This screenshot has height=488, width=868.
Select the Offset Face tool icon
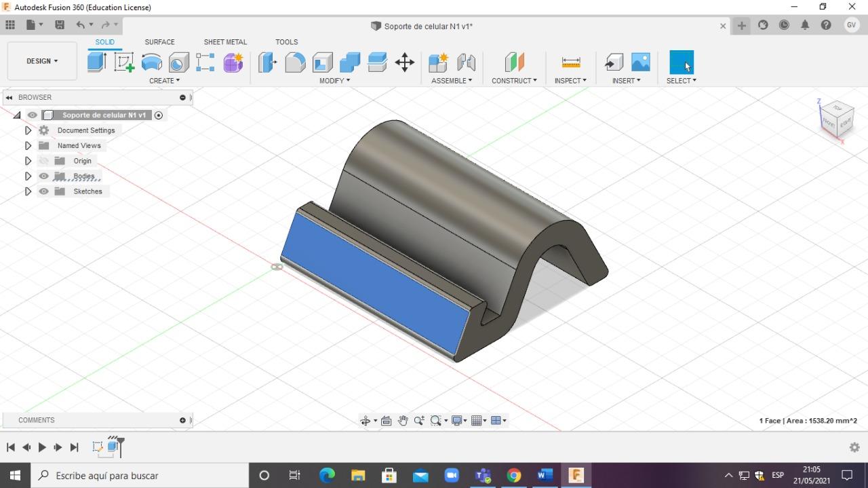click(x=377, y=62)
